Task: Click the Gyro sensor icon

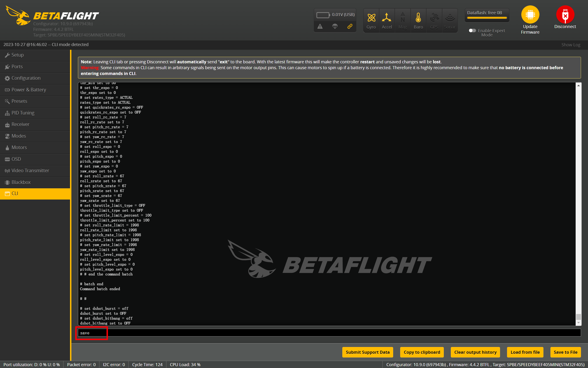Action: 371,18
